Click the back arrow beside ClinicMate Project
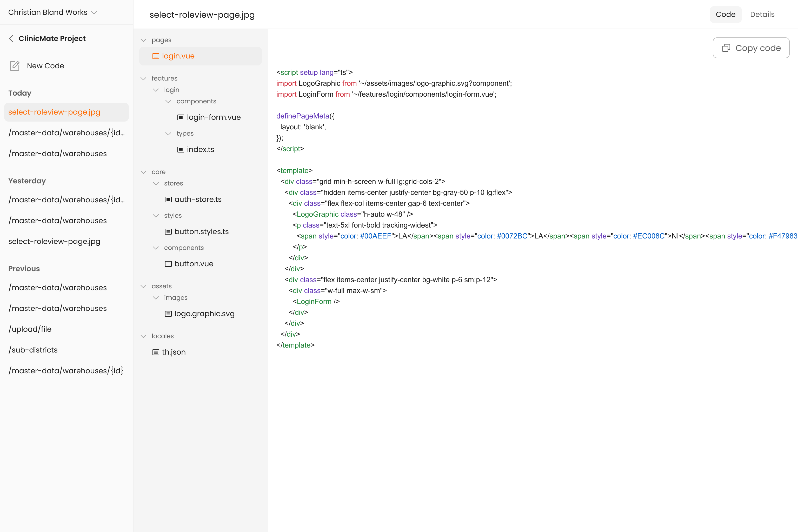The image size is (798, 532). 11,39
